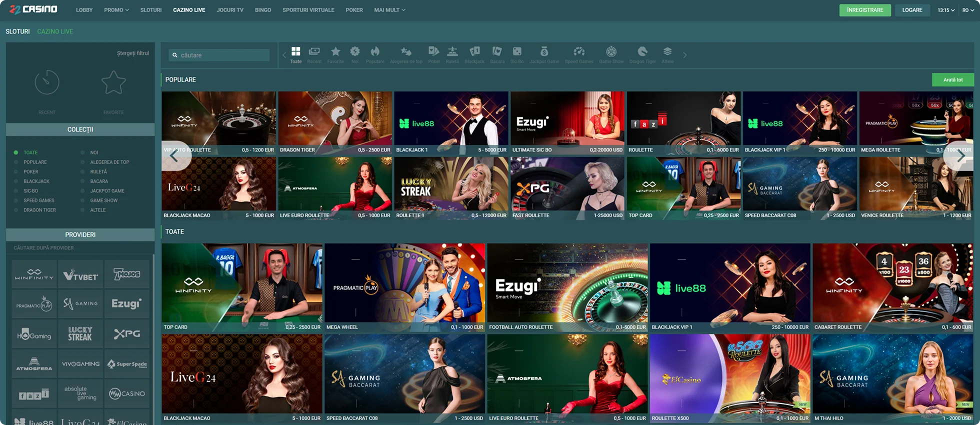Select the Toate grid category icon
This screenshot has height=425, width=980.
pyautogui.click(x=296, y=55)
